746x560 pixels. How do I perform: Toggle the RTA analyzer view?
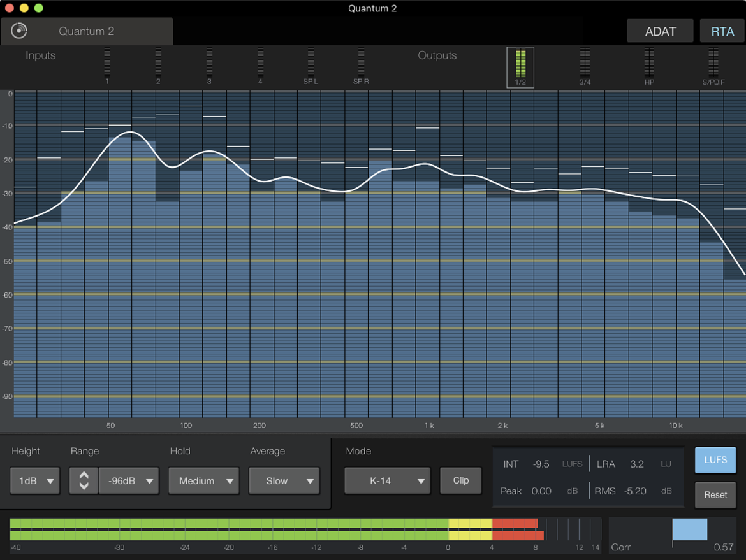click(x=722, y=31)
